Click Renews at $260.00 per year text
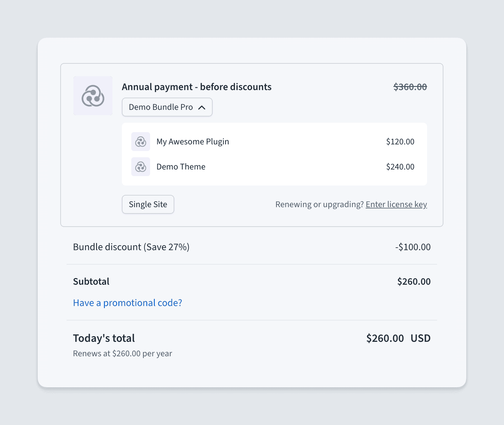 click(122, 354)
